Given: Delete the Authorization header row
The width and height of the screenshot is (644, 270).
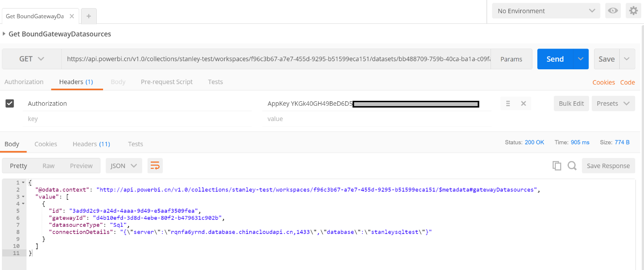Looking at the screenshot, I should click(x=523, y=103).
